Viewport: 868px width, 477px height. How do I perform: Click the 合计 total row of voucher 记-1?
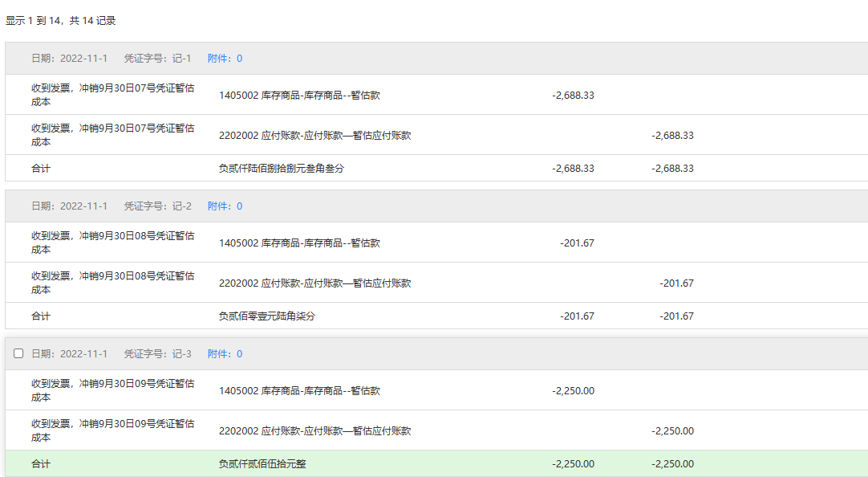41,169
